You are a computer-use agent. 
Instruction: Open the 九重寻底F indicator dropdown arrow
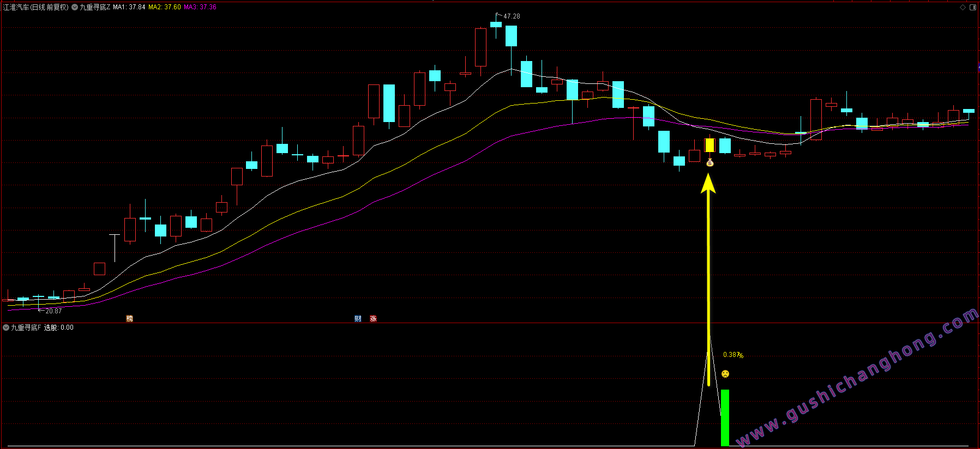pos(6,327)
